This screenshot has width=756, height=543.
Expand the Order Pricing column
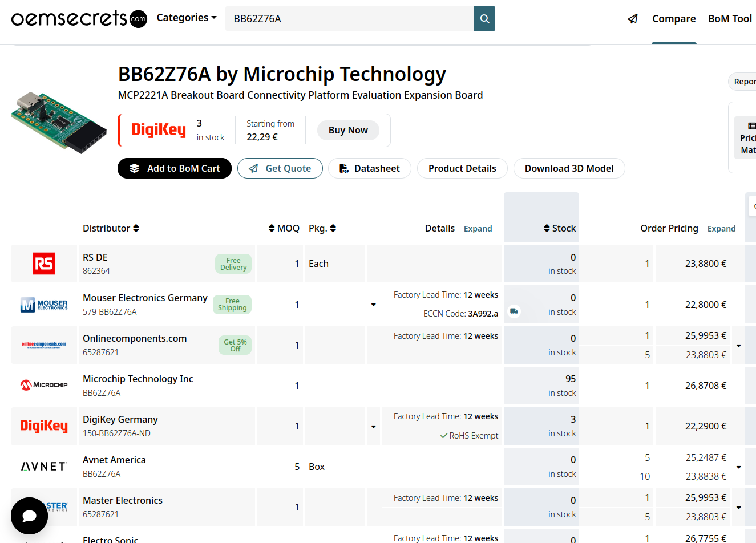coord(721,229)
